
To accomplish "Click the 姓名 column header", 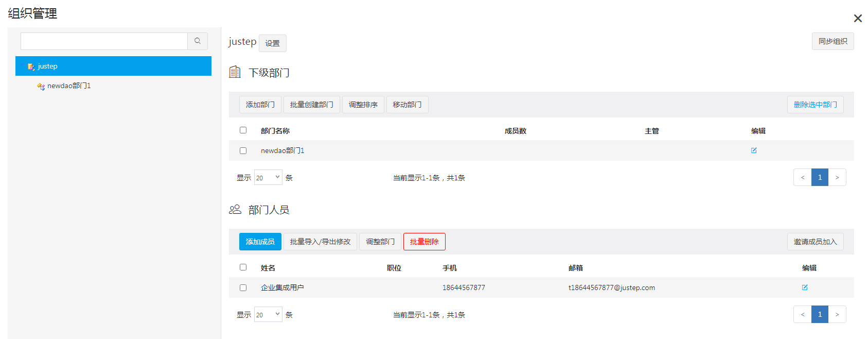I will click(268, 268).
